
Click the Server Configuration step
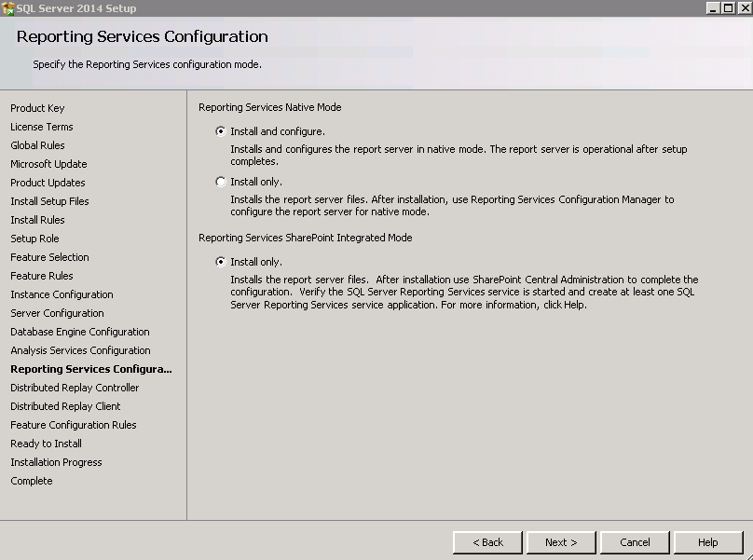coord(57,313)
